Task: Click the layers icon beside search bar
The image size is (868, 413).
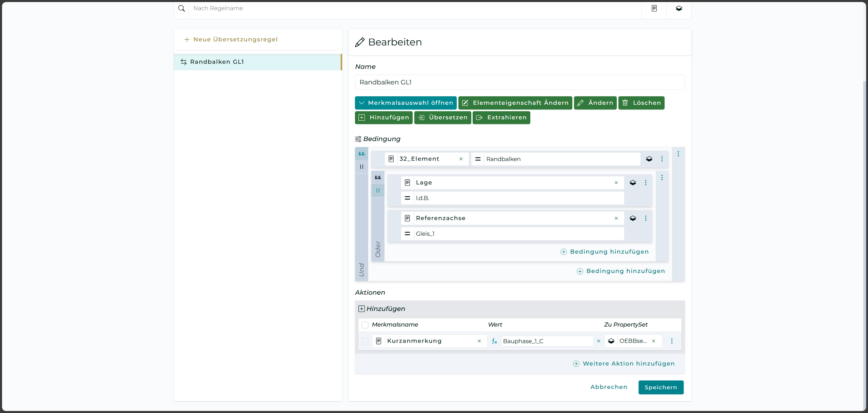Action: point(678,8)
